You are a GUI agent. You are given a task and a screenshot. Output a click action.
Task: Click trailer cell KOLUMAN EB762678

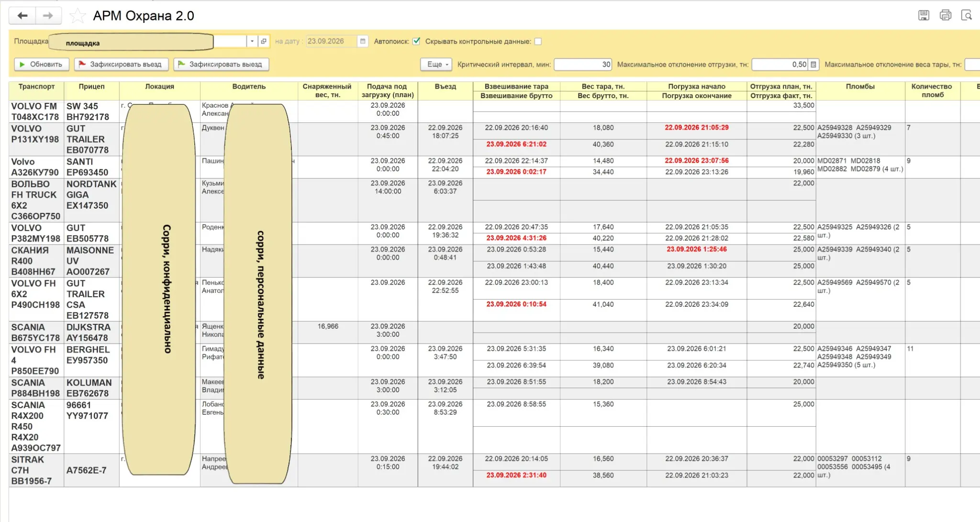pyautogui.click(x=91, y=388)
